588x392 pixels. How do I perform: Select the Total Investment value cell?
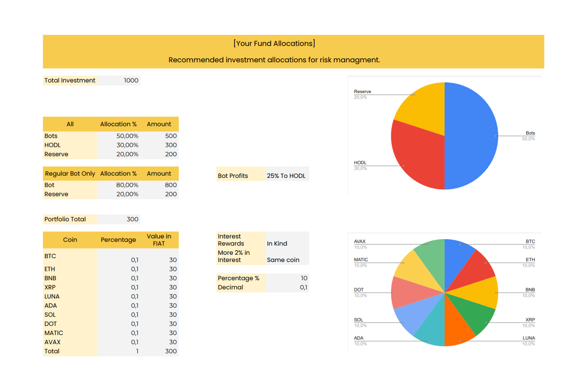(x=119, y=80)
